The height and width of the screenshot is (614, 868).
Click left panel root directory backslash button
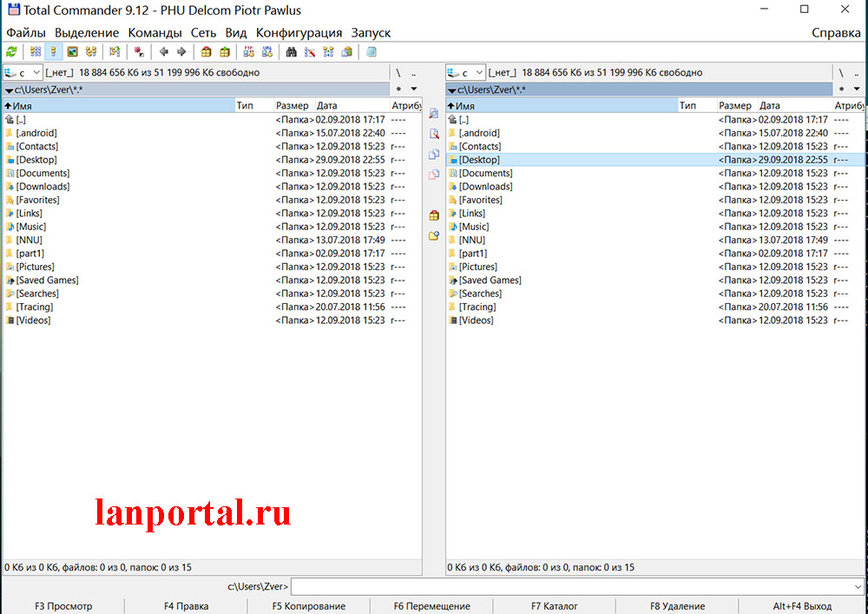(x=398, y=73)
